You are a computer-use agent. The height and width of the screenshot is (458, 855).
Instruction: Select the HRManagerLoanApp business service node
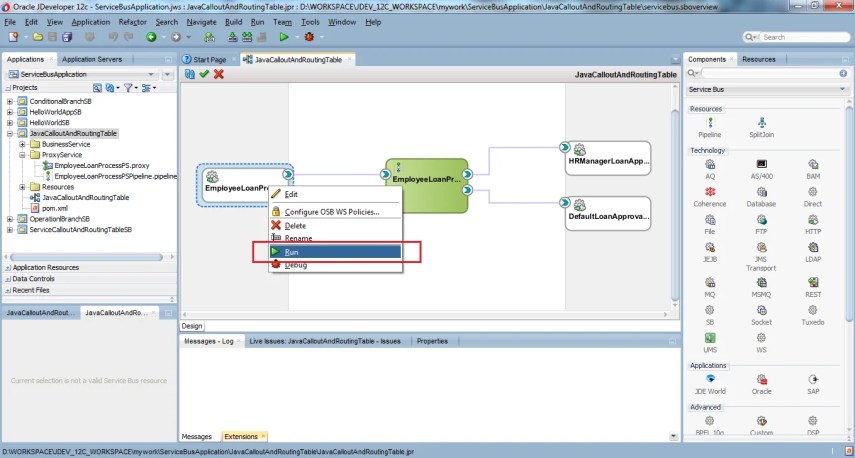(x=608, y=158)
